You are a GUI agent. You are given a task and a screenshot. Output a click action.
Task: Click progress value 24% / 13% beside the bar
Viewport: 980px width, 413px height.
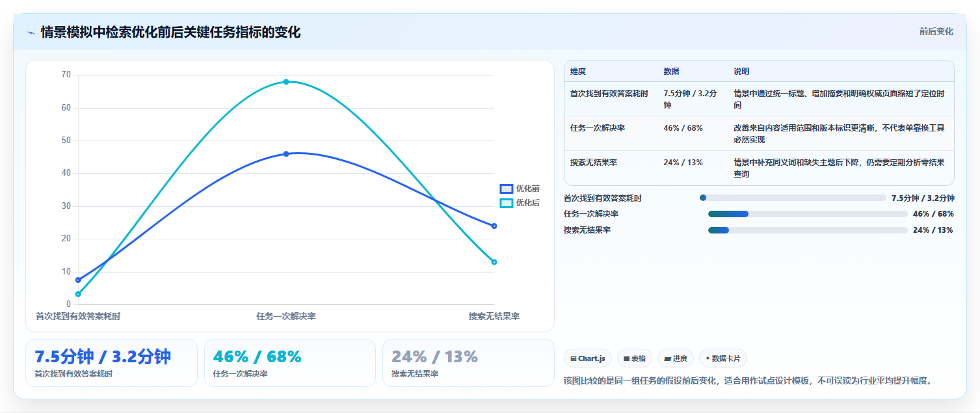pyautogui.click(x=933, y=230)
